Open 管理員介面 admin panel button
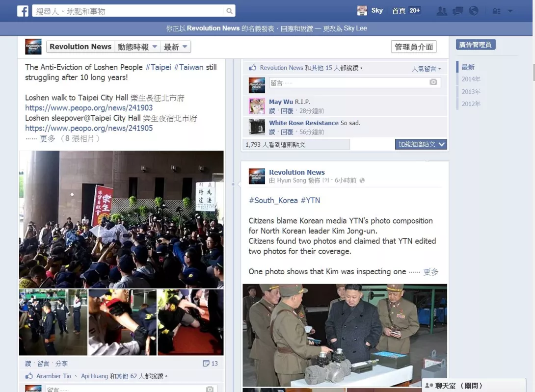Viewport: 535px width, 392px height. [414, 47]
